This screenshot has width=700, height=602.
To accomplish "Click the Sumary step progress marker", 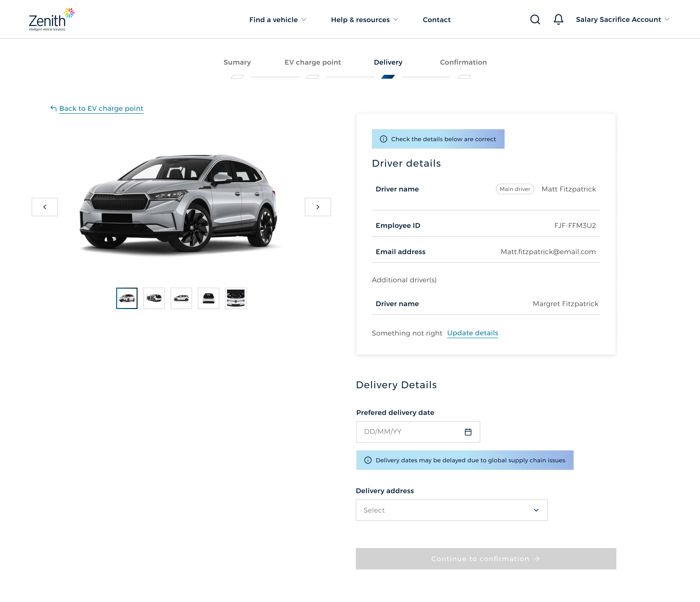I will 237,77.
